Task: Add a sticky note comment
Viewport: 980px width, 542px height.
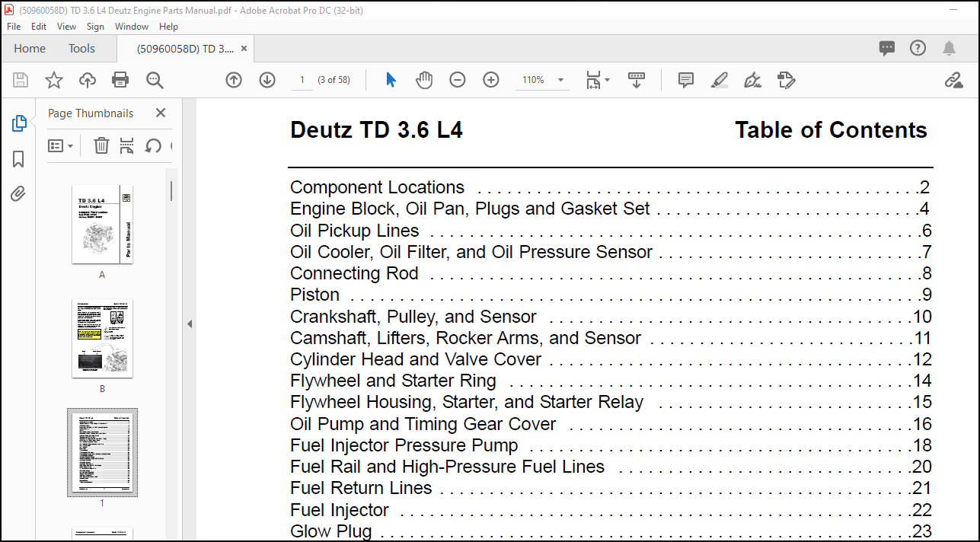Action: (686, 80)
